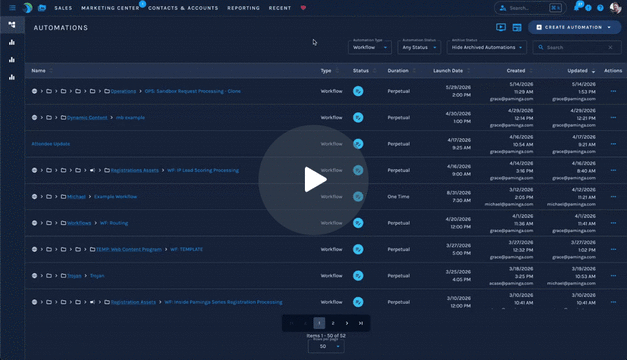
Task: Click status icon for Trojan row
Action: tap(358, 276)
